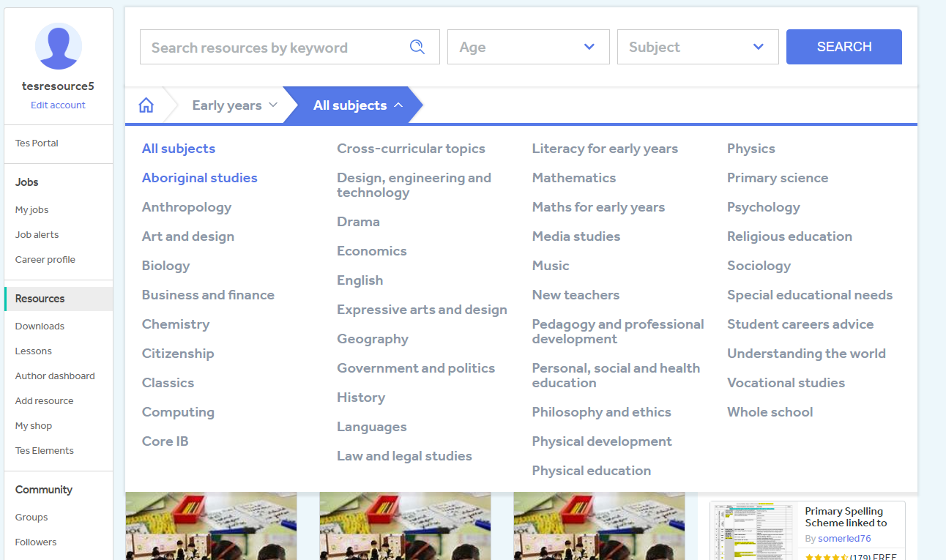Open the Age dropdown

point(528,46)
